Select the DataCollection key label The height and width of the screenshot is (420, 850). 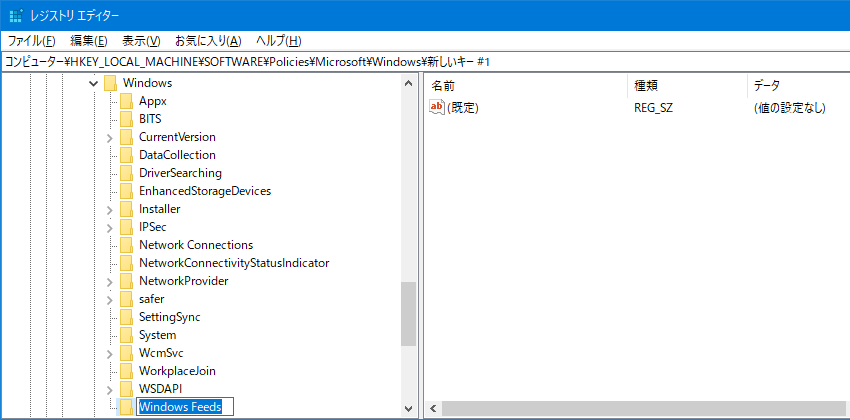(177, 155)
